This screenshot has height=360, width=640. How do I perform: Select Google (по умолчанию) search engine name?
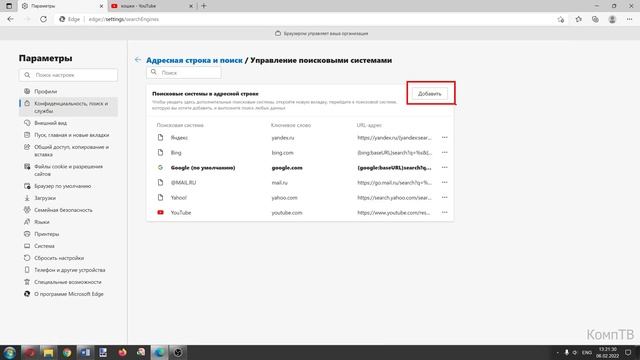coord(203,168)
